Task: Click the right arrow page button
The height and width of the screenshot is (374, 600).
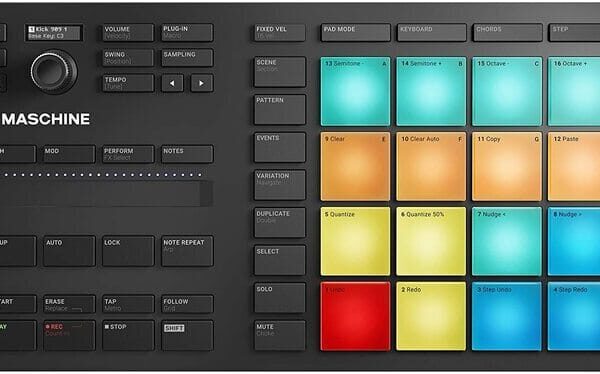Action: pyautogui.click(x=202, y=83)
